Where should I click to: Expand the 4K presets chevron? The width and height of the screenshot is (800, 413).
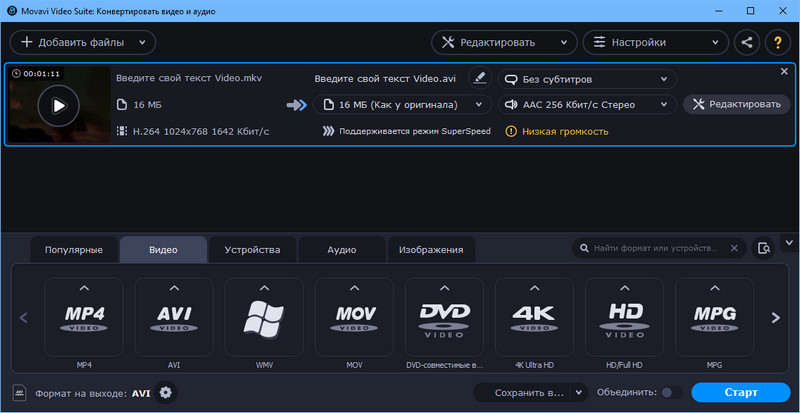point(534,288)
